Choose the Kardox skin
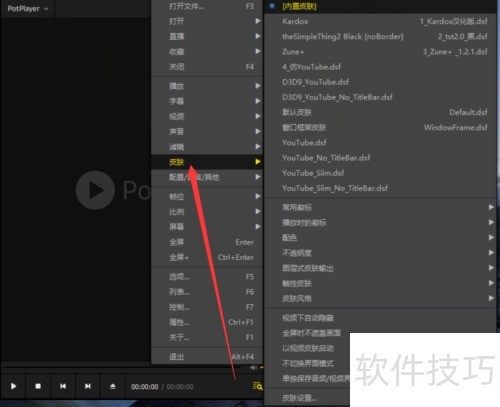500x407 pixels. tap(380, 21)
